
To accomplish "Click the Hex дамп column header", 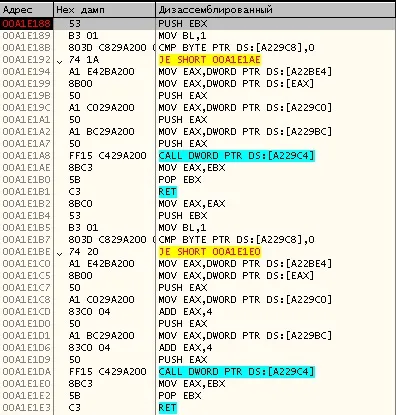I will coord(104,10).
